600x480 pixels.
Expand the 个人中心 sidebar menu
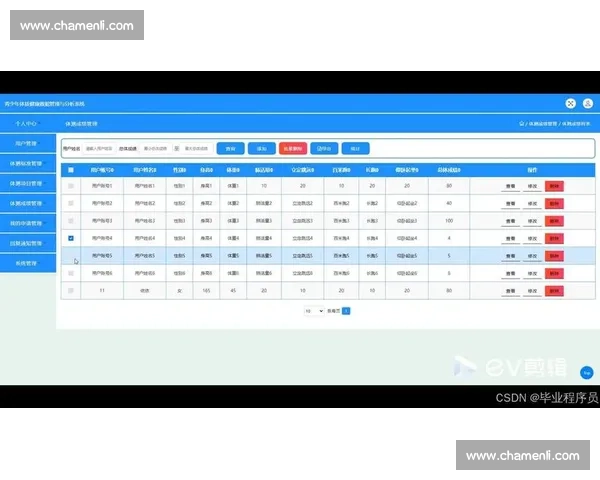[x=28, y=124]
